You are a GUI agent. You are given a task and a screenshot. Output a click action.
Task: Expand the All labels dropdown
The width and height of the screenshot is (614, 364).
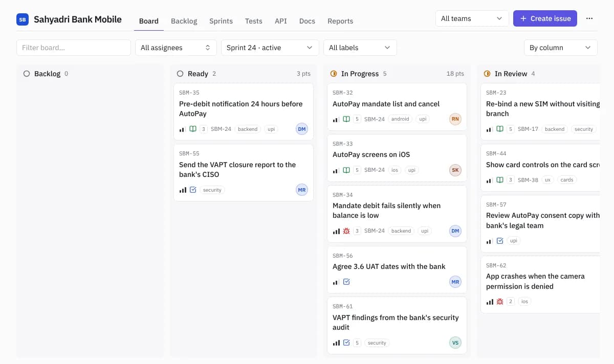pyautogui.click(x=360, y=48)
